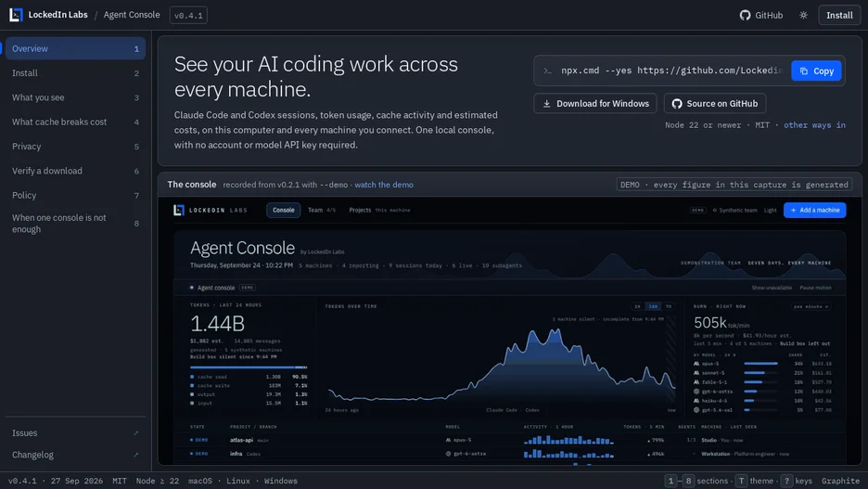868x489 pixels.
Task: Click Download for Windows button
Action: (595, 104)
